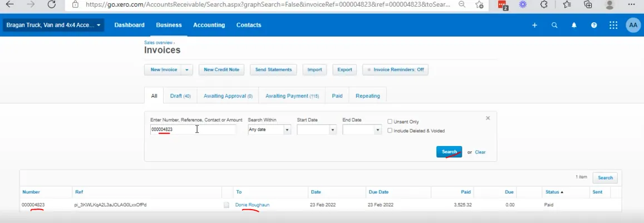Sort by the Date column header

pos(316,192)
